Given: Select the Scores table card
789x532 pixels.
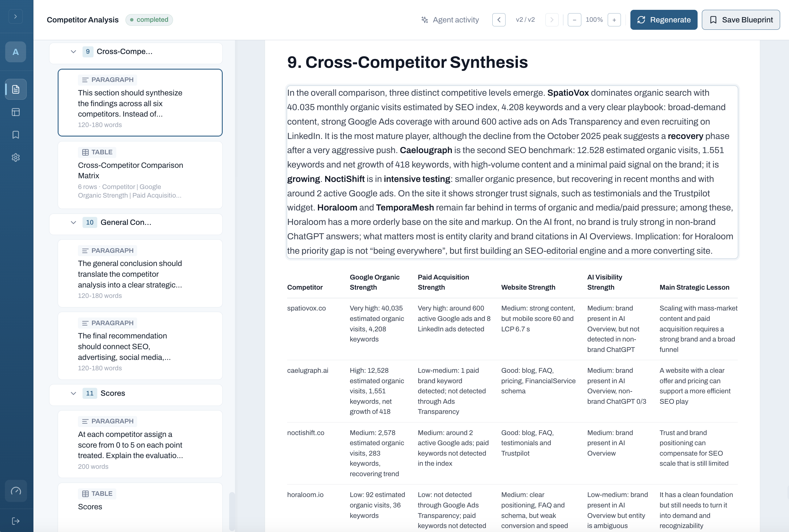Looking at the screenshot, I should point(140,507).
